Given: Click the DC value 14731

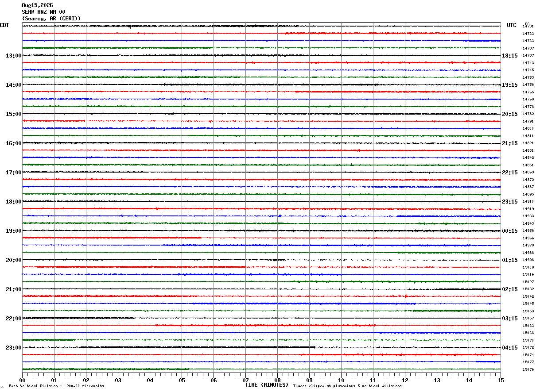Looking at the screenshot, I should coord(528,27).
